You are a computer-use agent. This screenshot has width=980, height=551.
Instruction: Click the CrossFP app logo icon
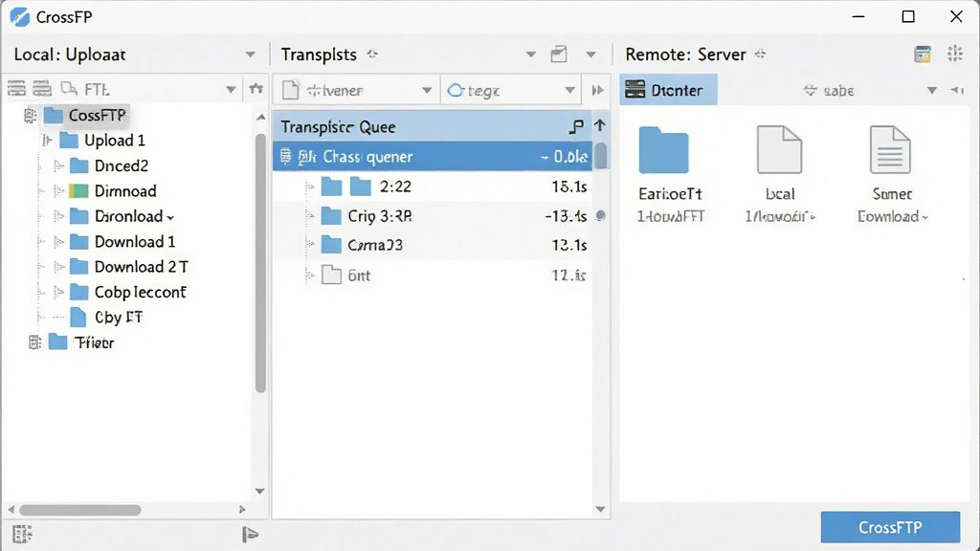click(19, 17)
